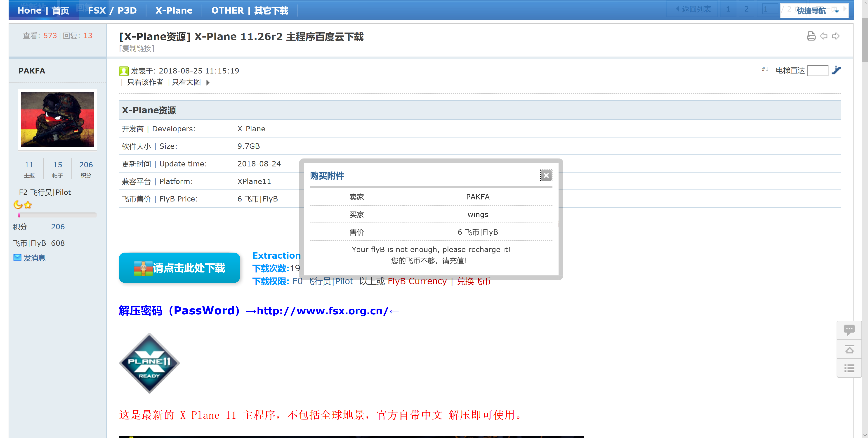
Task: Open the 快捷导航 dropdown
Action: (814, 10)
